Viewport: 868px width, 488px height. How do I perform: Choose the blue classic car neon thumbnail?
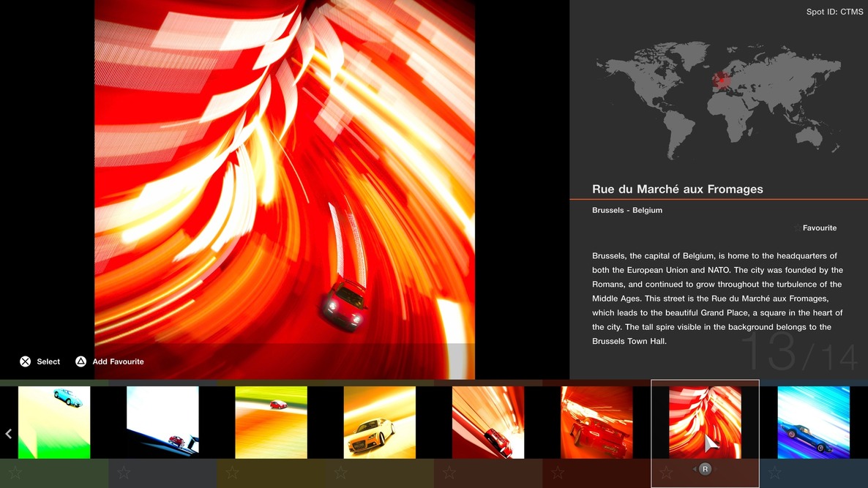(x=813, y=422)
